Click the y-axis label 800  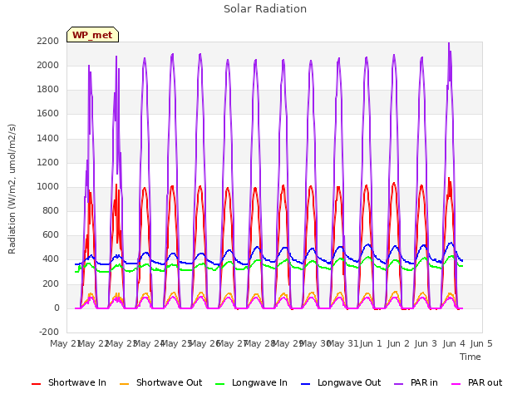tap(51, 210)
